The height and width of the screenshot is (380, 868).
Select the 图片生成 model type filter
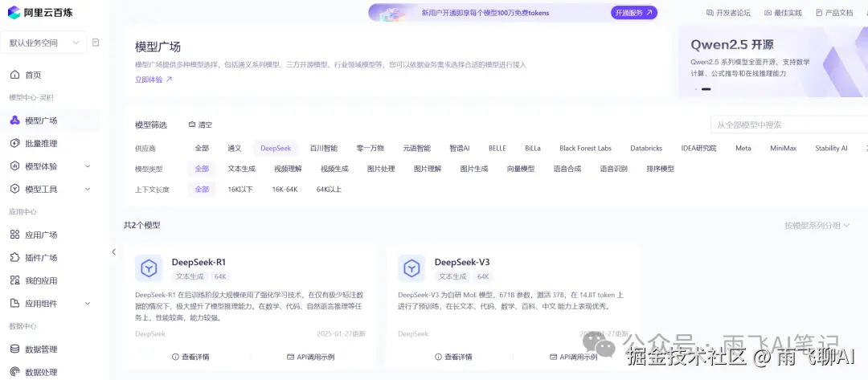pyautogui.click(x=474, y=169)
